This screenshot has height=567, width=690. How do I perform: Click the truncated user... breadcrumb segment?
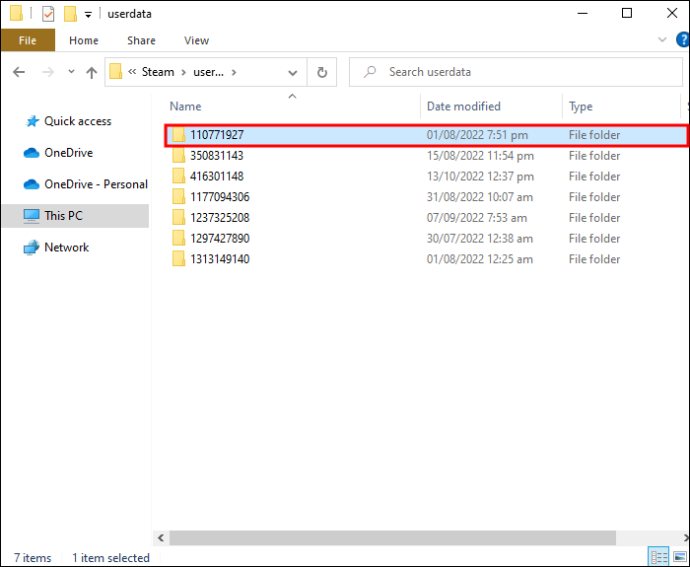(208, 72)
